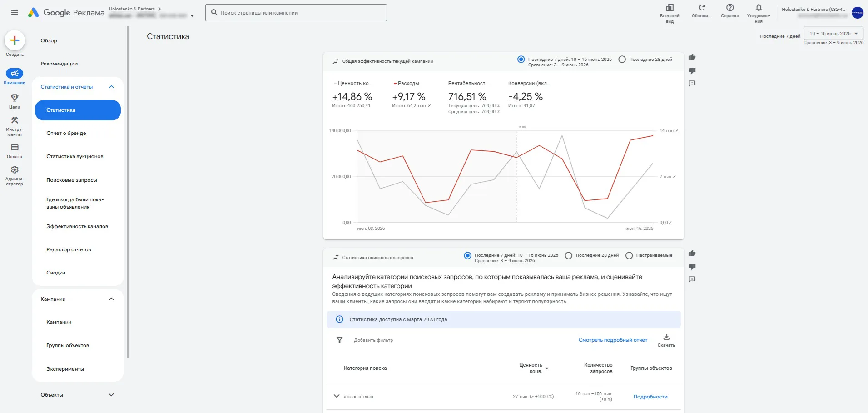Click Add filter text
Image resolution: width=868 pixels, height=413 pixels.
click(373, 340)
